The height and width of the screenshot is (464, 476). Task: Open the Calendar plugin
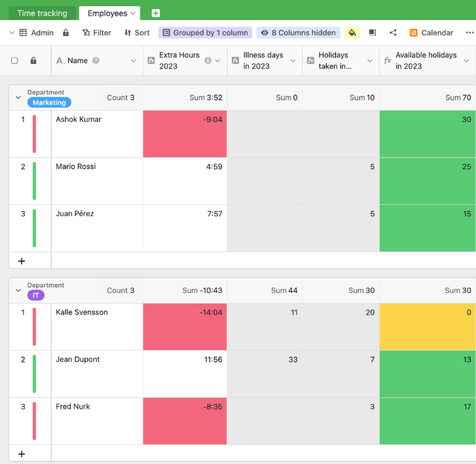(431, 33)
